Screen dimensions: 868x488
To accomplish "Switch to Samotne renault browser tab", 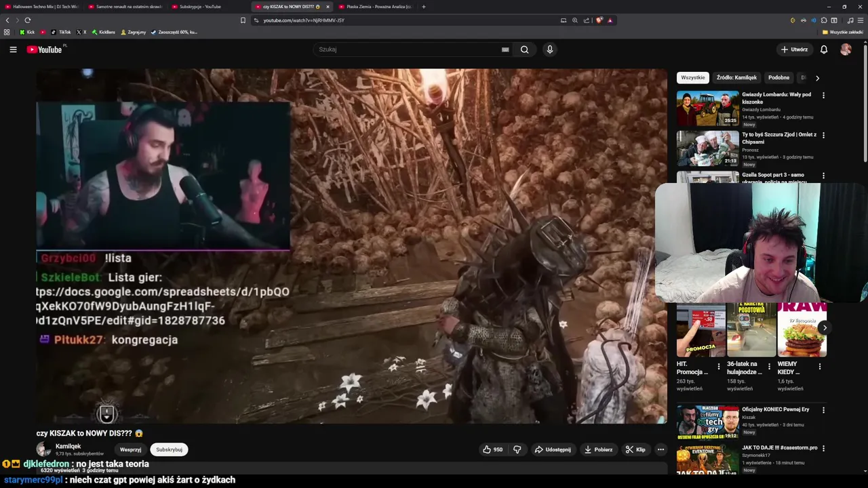I will point(125,7).
